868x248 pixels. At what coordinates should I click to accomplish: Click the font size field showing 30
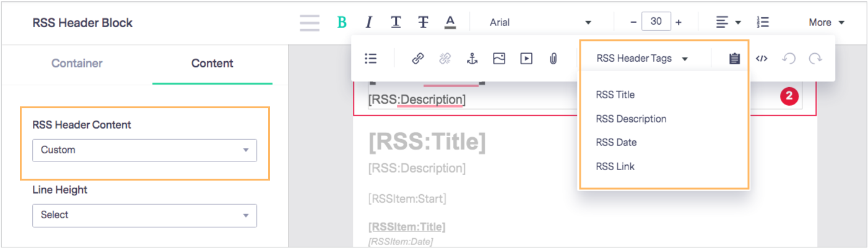656,22
